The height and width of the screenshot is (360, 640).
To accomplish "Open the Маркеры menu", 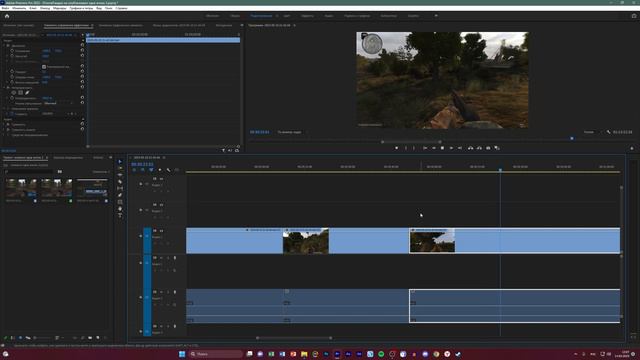I will 60,8.
